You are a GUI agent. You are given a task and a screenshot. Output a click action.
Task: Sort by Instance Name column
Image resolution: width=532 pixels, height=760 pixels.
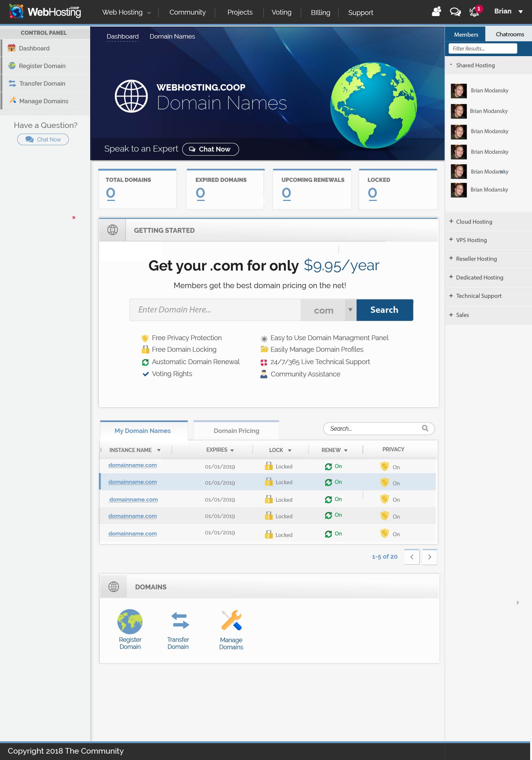tap(135, 450)
